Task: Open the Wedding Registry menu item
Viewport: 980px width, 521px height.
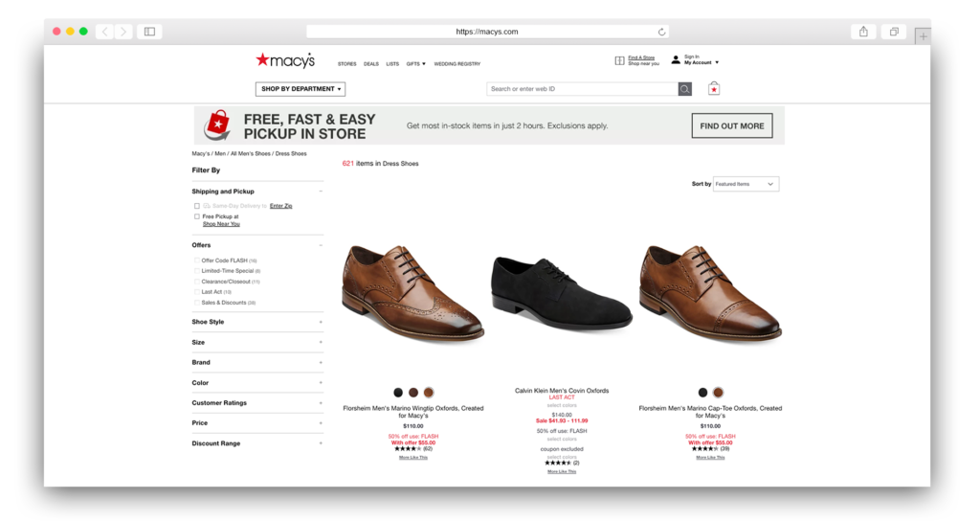Action: coord(457,64)
